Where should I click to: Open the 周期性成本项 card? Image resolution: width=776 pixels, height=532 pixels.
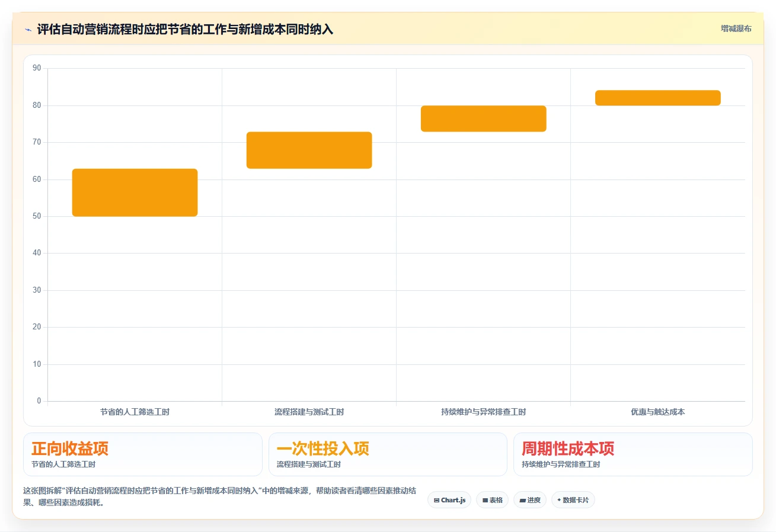coord(633,454)
